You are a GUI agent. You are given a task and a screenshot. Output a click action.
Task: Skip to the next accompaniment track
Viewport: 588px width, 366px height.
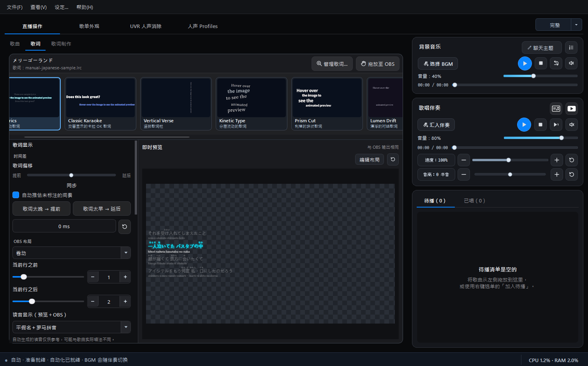[x=556, y=125]
